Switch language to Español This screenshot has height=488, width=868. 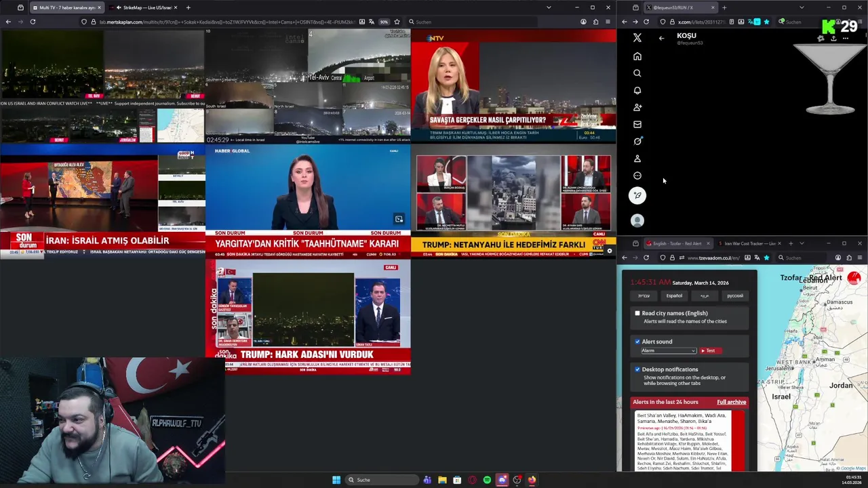(x=674, y=296)
